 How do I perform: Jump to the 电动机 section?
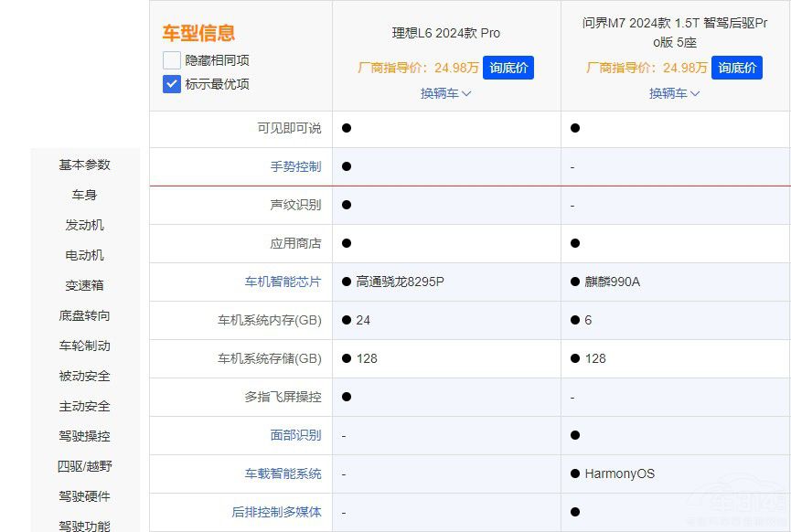pyautogui.click(x=85, y=255)
